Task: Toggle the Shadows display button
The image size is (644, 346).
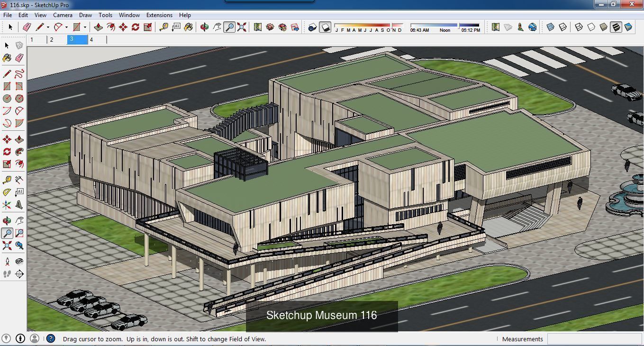Action: [x=325, y=27]
